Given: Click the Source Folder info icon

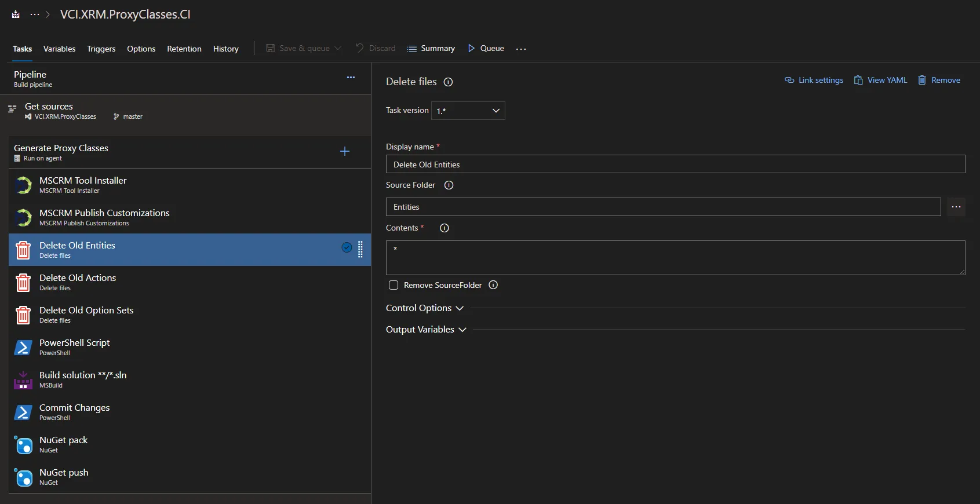Looking at the screenshot, I should pyautogui.click(x=449, y=185).
